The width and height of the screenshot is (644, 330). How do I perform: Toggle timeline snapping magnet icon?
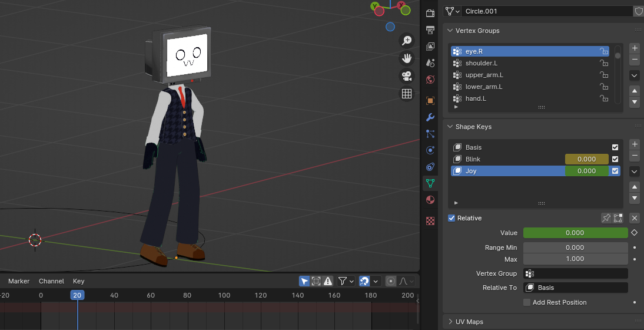pyautogui.click(x=364, y=281)
